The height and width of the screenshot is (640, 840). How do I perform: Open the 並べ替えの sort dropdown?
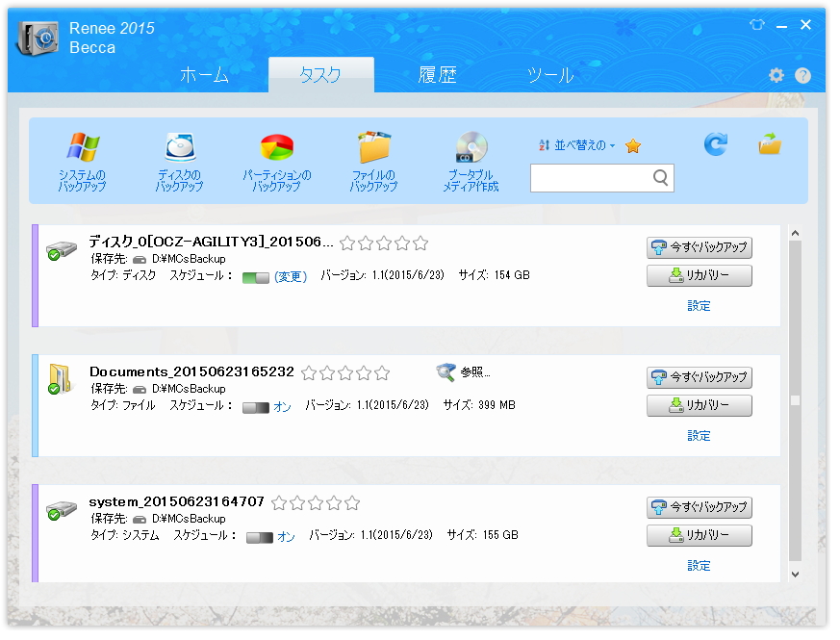[x=577, y=145]
